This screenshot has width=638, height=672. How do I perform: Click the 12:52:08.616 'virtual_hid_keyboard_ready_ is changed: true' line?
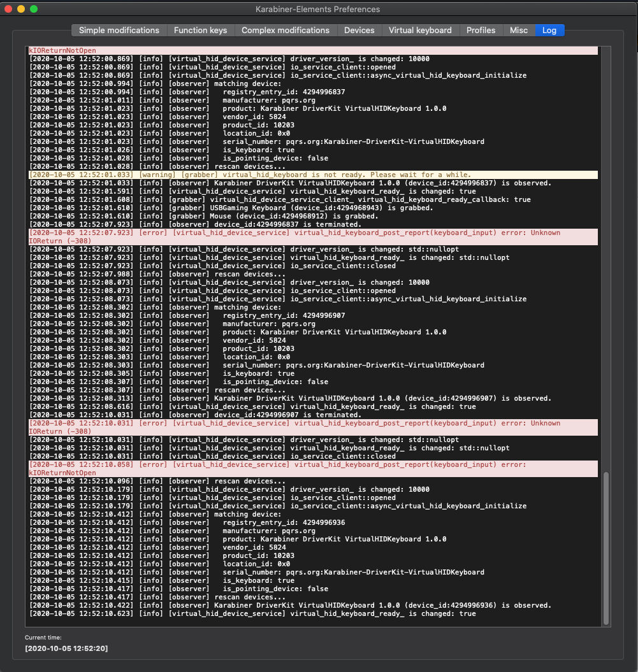point(252,407)
